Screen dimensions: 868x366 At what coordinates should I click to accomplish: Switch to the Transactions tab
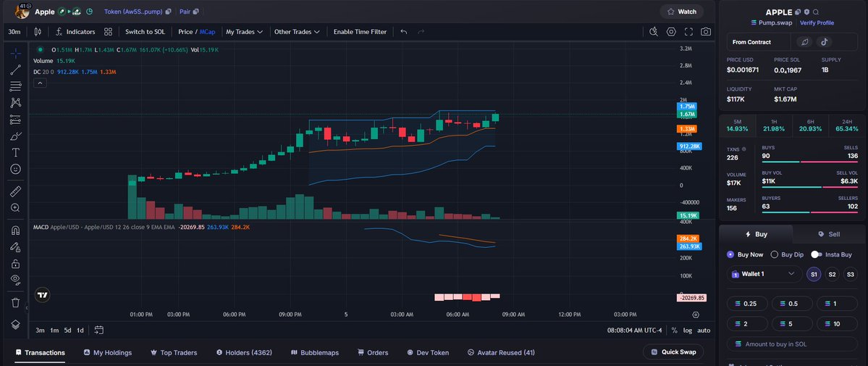(40, 353)
